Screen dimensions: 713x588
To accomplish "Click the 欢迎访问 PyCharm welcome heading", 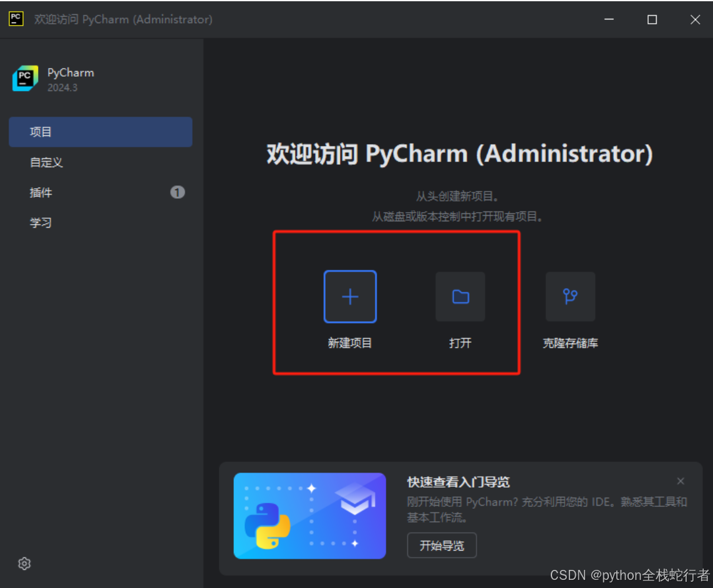I will [460, 153].
